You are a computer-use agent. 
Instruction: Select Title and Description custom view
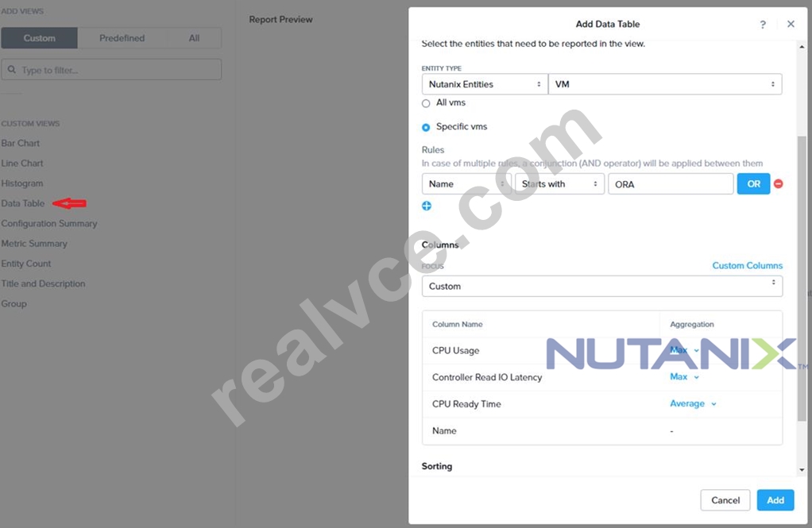point(43,283)
